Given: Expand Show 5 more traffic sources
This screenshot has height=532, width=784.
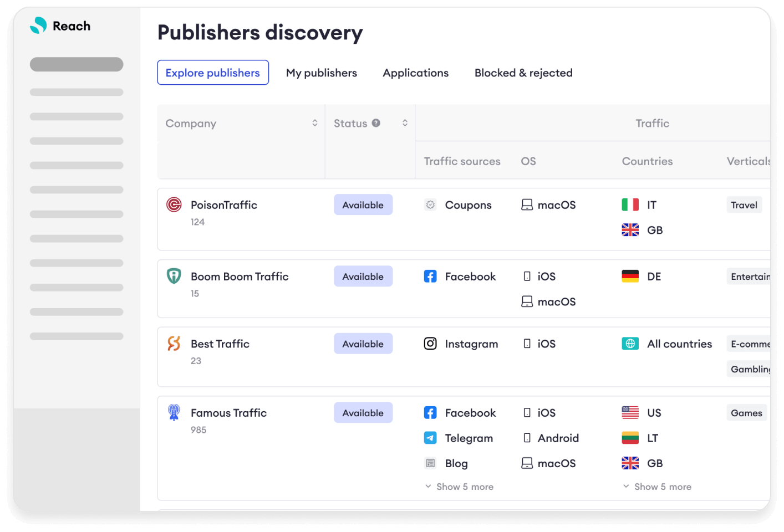Looking at the screenshot, I should [459, 487].
